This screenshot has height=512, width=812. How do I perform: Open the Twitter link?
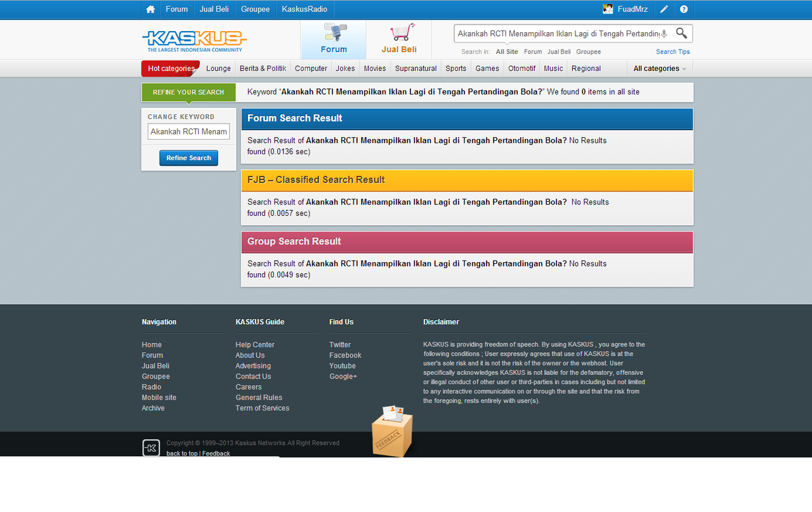340,345
